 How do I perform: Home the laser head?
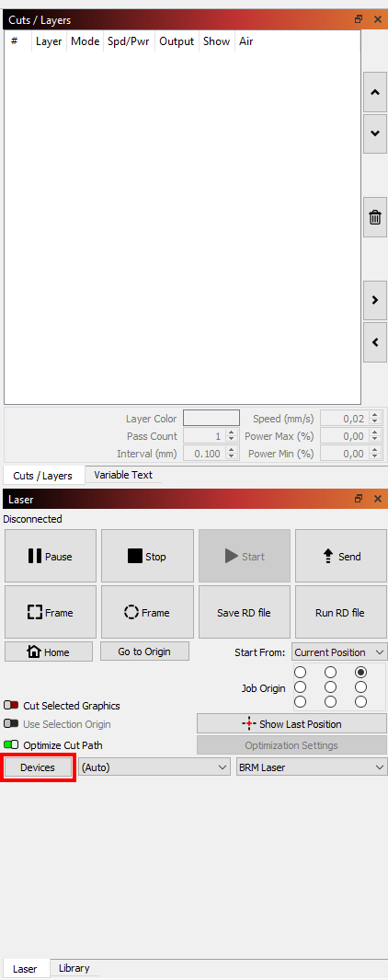[49, 651]
